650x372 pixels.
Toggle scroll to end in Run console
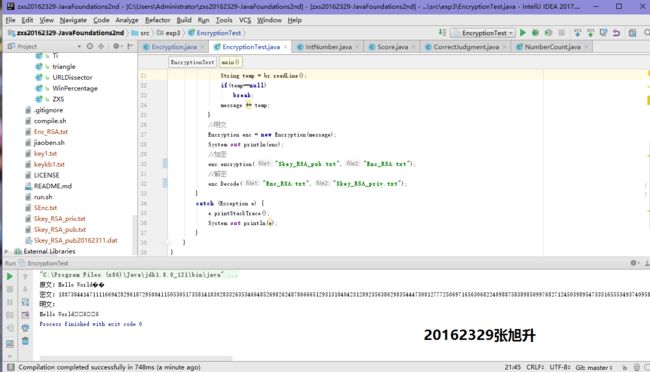25,315
